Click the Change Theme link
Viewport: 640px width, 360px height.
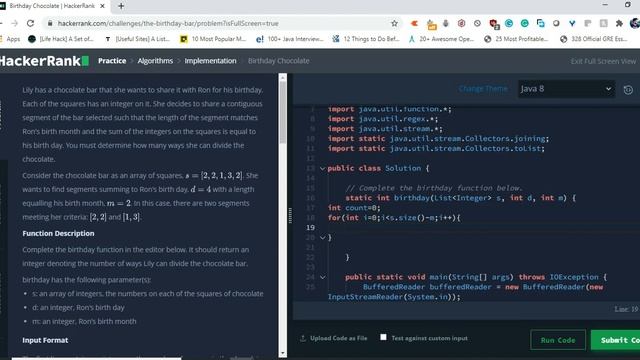click(x=483, y=89)
